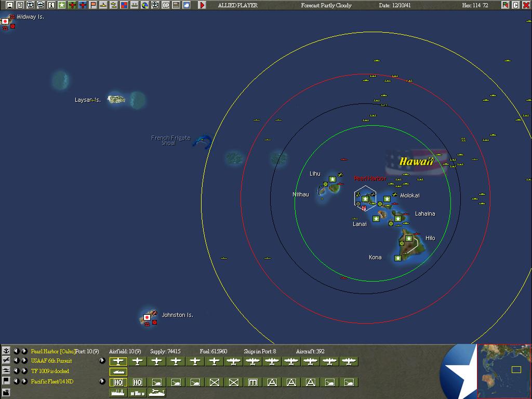Click the green star toolbar icon
The height and width of the screenshot is (399, 532).
tap(62, 5)
